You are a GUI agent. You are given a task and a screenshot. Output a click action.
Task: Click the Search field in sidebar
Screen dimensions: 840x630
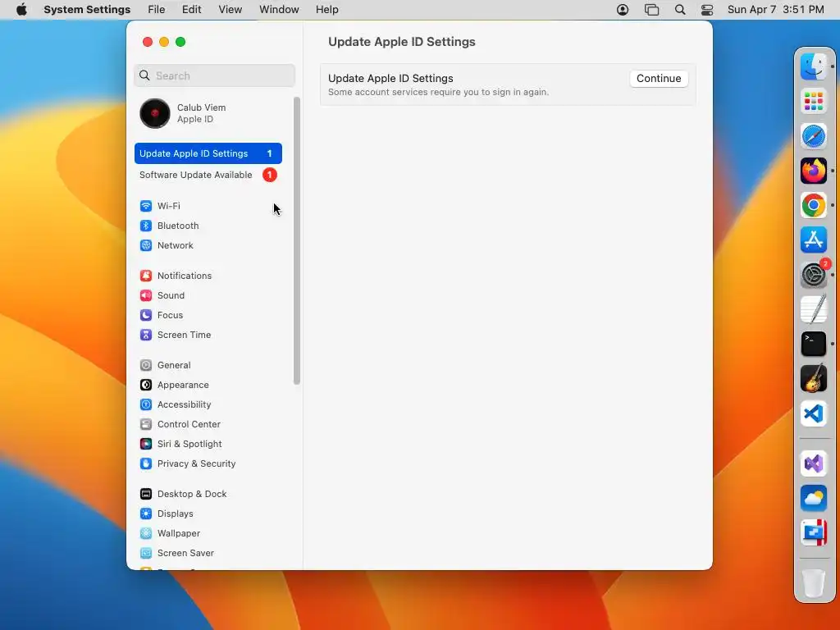(x=214, y=75)
